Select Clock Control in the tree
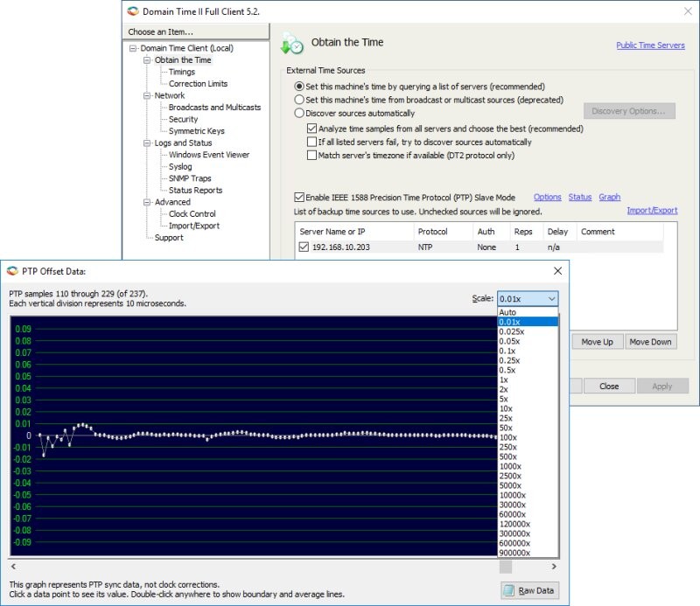This screenshot has height=606, width=700. pyautogui.click(x=192, y=213)
